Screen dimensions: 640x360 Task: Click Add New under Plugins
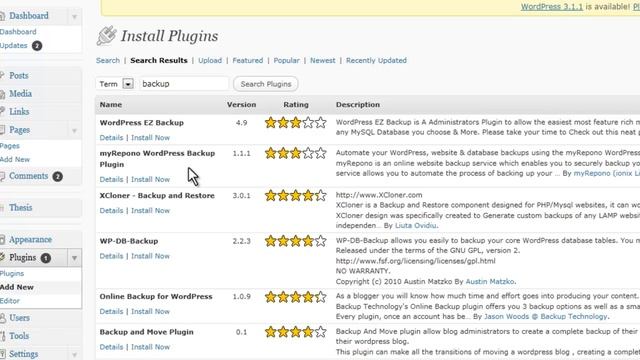tap(17, 287)
